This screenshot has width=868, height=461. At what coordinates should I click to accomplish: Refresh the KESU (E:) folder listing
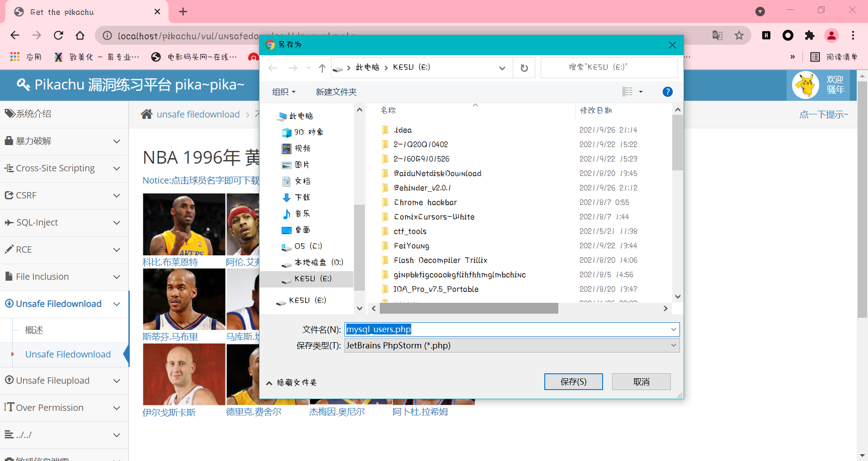point(524,68)
